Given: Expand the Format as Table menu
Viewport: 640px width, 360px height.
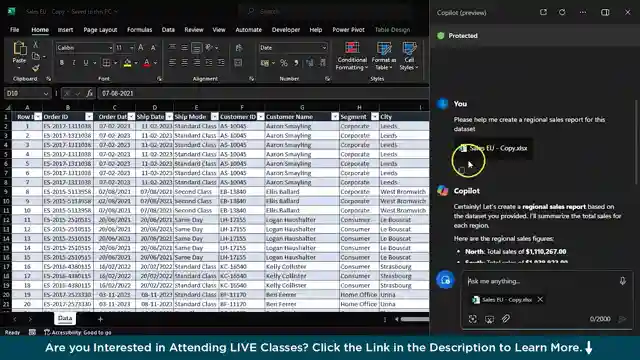Looking at the screenshot, I should (384, 56).
